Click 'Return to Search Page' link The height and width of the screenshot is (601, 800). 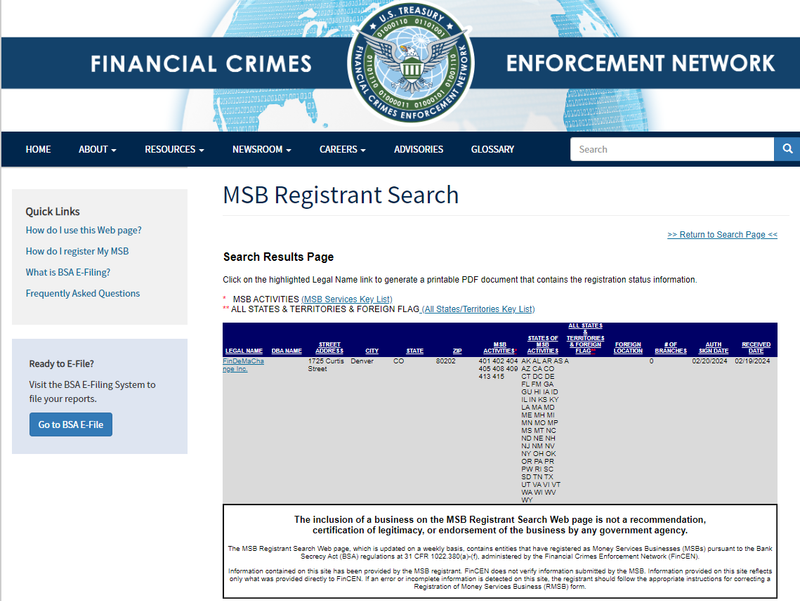(722, 234)
